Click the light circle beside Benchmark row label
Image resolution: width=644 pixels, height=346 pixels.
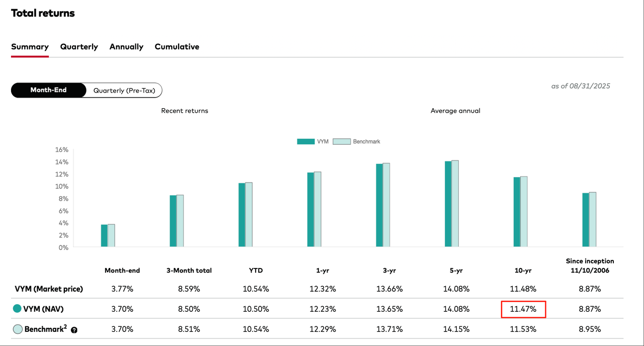tap(18, 329)
